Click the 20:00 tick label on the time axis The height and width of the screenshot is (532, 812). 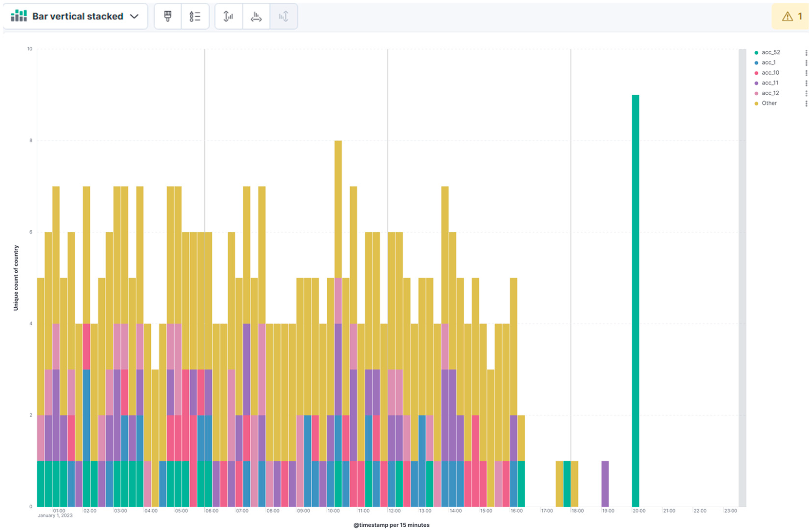pos(639,511)
